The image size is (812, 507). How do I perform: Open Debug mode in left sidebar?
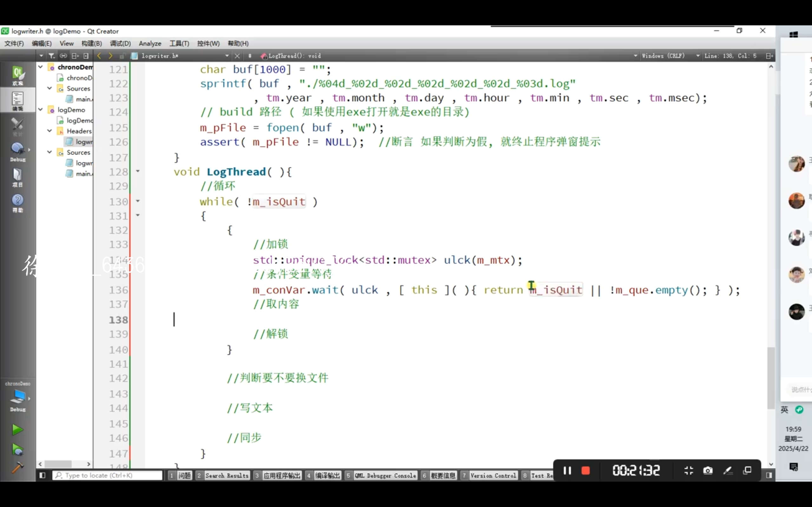point(17,151)
